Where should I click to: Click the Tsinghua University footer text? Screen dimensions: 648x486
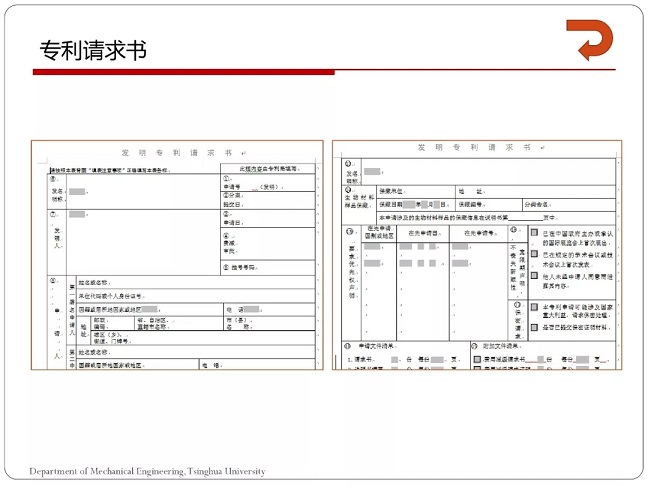pyautogui.click(x=147, y=471)
